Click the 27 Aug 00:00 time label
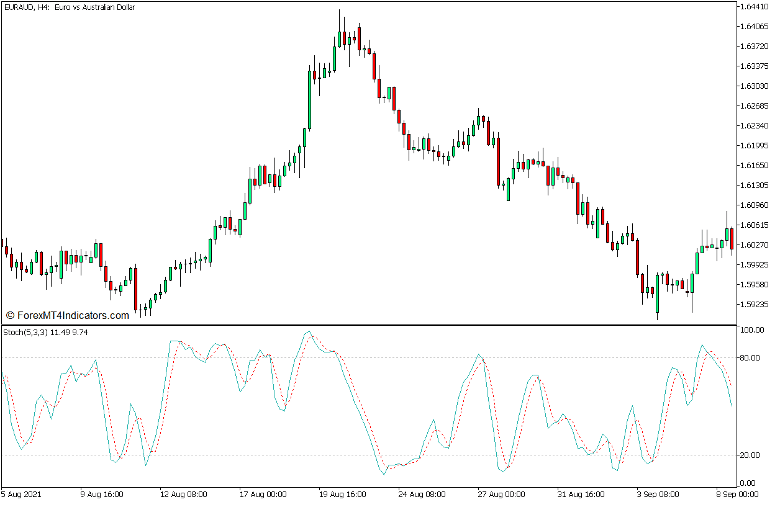Image resolution: width=780 pixels, height=505 pixels. tap(503, 494)
